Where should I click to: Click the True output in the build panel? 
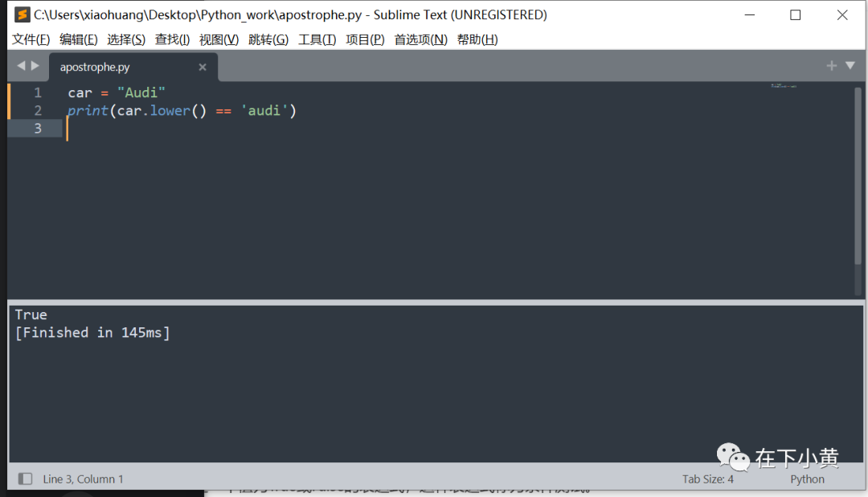pos(31,314)
